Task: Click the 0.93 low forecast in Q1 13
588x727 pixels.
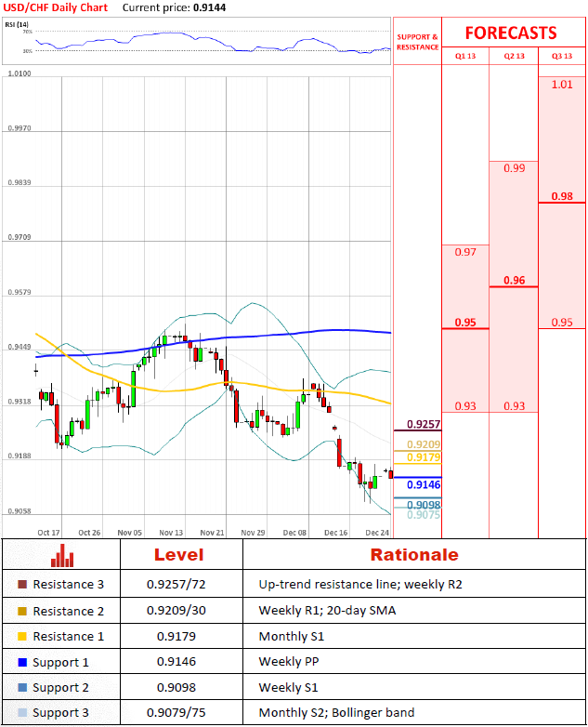Action: click(465, 406)
